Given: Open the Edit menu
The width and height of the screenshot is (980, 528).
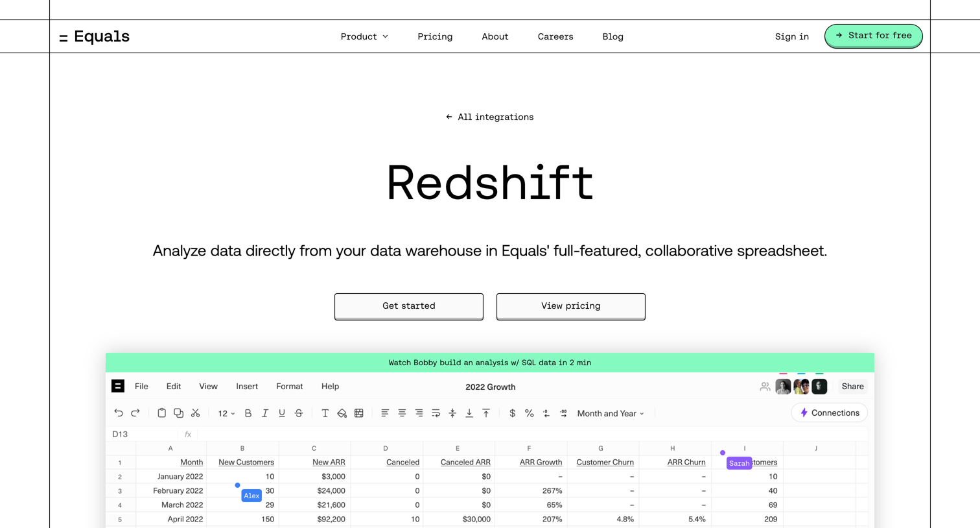Looking at the screenshot, I should tap(174, 386).
